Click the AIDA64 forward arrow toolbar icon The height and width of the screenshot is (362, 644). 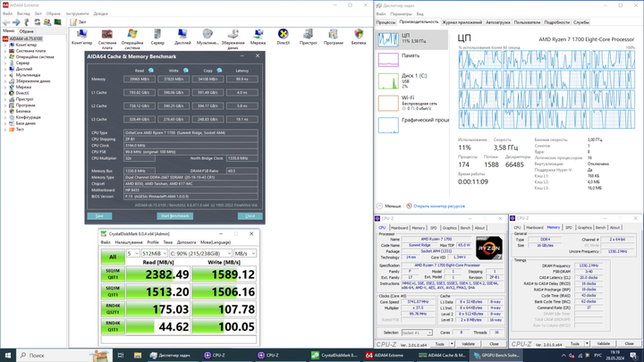[x=16, y=22]
